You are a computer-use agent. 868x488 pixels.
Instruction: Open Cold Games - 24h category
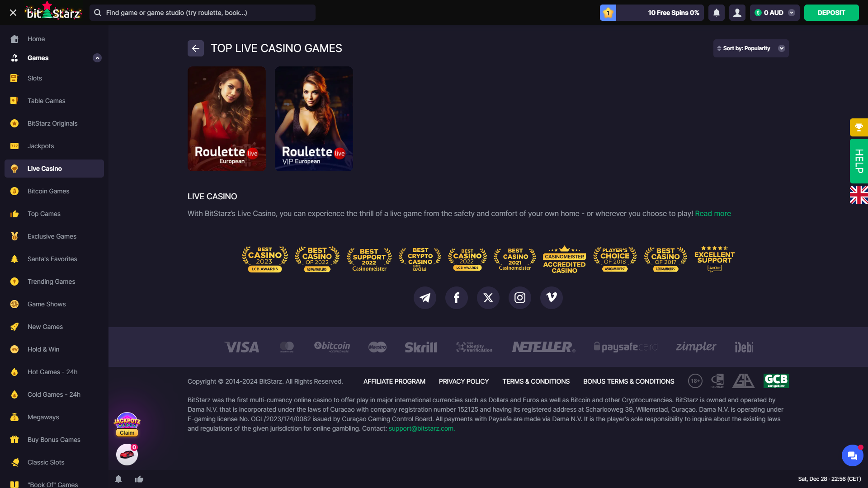(x=54, y=394)
